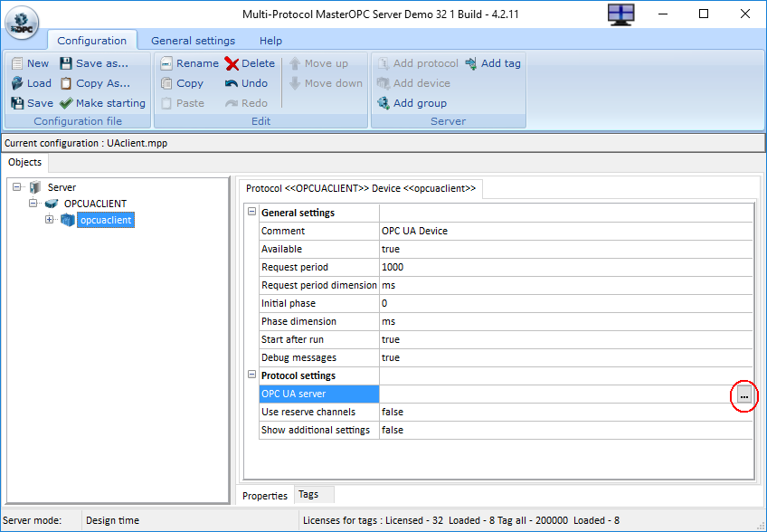Click the Server node icon in tree
Screen dimensions: 767x532
tap(35, 187)
